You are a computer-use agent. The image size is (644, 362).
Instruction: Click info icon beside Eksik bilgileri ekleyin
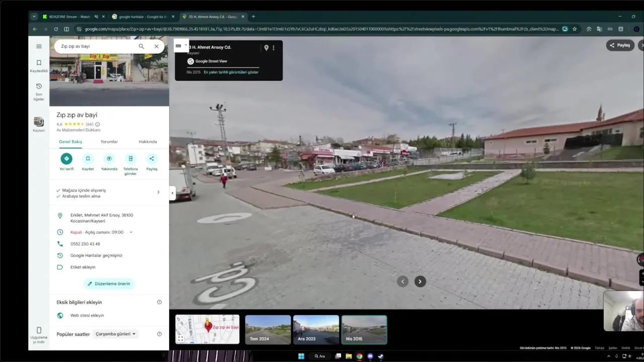coord(159,302)
